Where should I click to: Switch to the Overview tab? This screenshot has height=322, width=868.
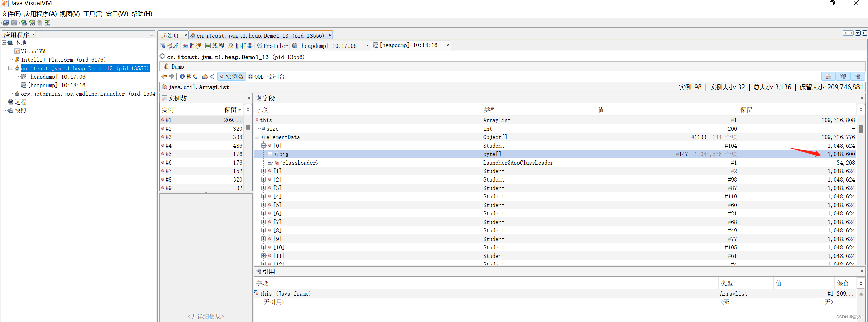click(169, 46)
